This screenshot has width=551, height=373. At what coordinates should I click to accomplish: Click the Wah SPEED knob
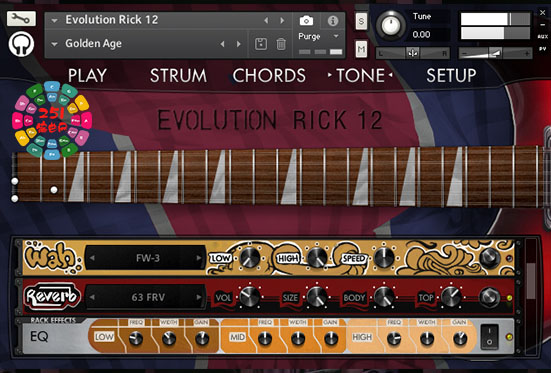coord(384,257)
